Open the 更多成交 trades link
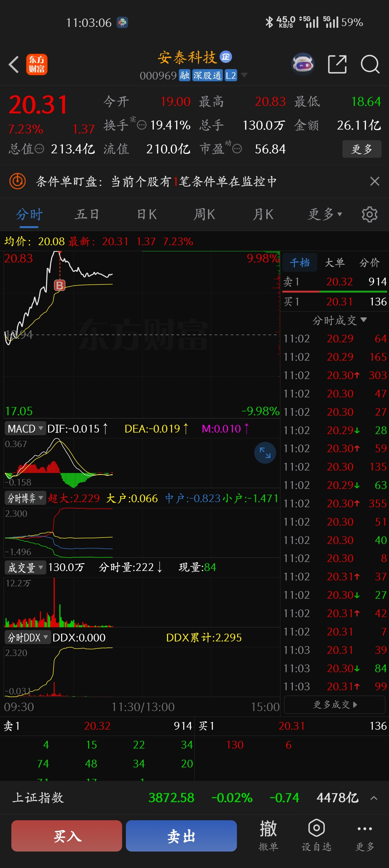This screenshot has height=868, width=389. click(335, 705)
